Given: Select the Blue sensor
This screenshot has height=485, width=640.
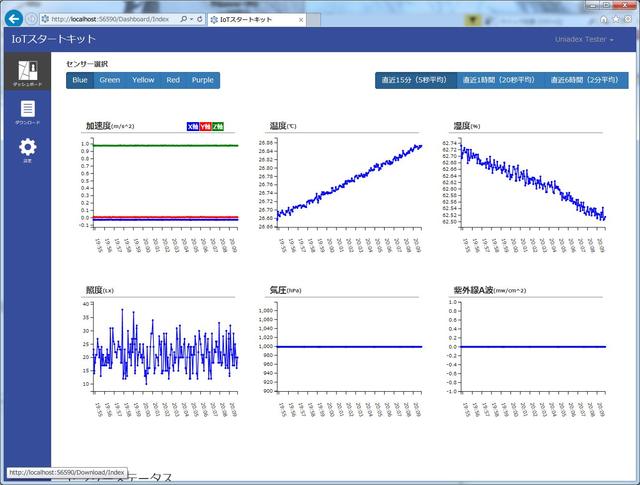Looking at the screenshot, I should (x=80, y=80).
